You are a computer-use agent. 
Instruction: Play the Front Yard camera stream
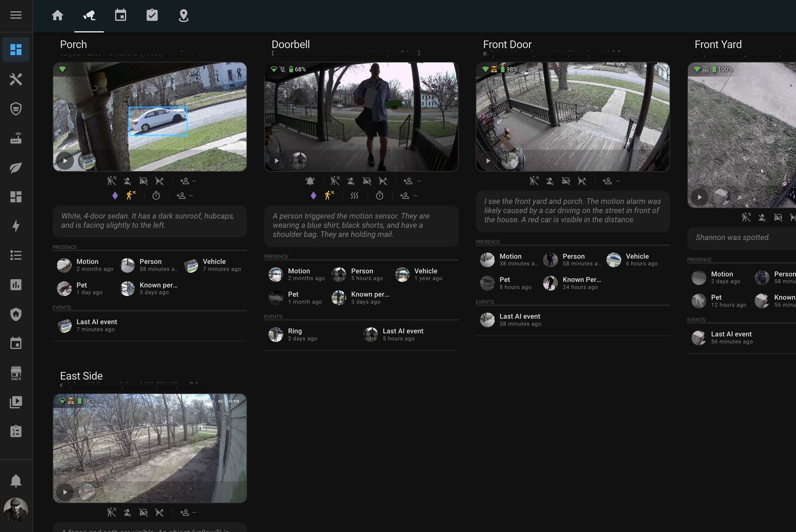click(700, 197)
